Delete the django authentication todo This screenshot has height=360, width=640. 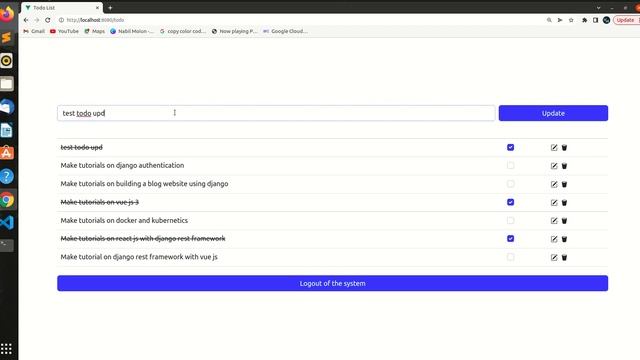tap(564, 166)
